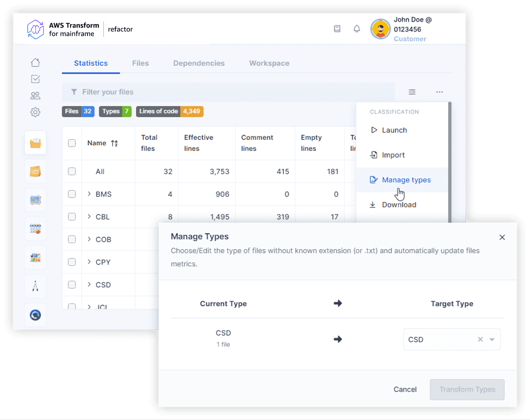Viewport: 530px width, 420px height.
Task: Toggle the select-all checkbox in the table header
Action: coord(72,143)
